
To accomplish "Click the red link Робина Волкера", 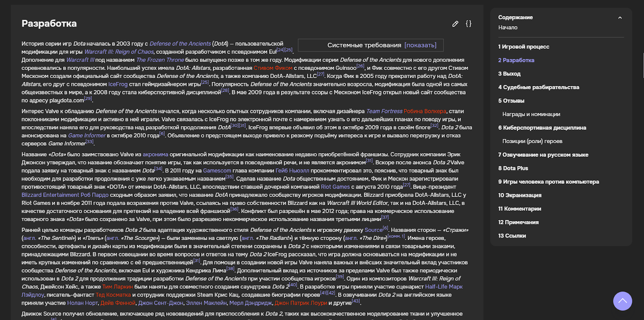I will 425,111.
